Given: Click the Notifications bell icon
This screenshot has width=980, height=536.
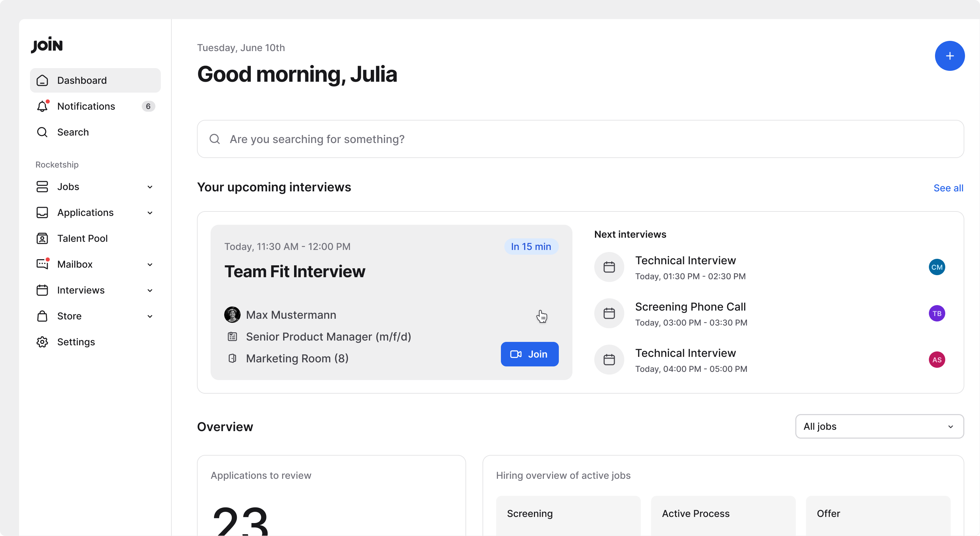Looking at the screenshot, I should [42, 107].
